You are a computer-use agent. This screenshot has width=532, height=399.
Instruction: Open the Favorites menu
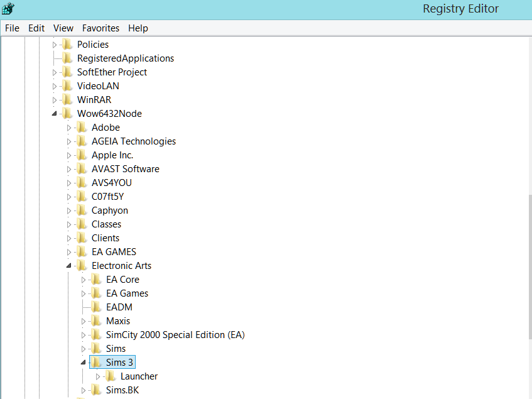click(x=100, y=28)
